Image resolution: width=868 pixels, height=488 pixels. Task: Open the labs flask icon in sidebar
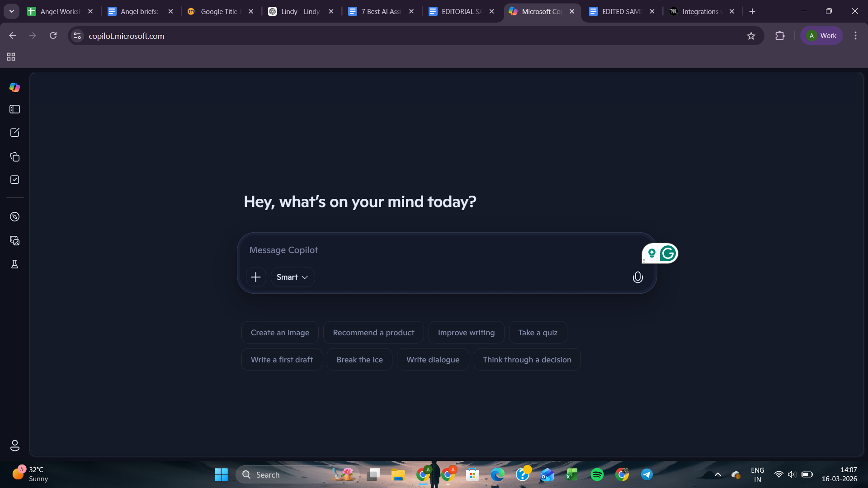14,264
